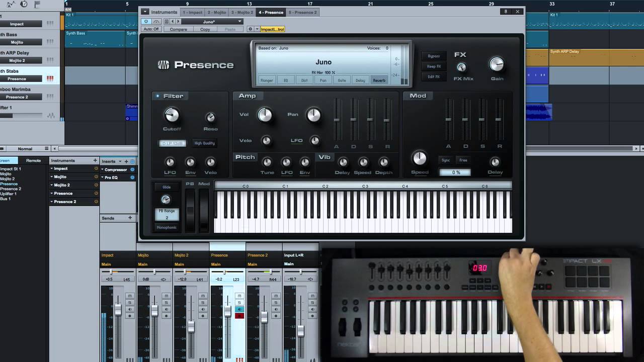This screenshot has height=362, width=644.
Task: Pin the Presence plugin window
Action: pyautogui.click(x=506, y=12)
